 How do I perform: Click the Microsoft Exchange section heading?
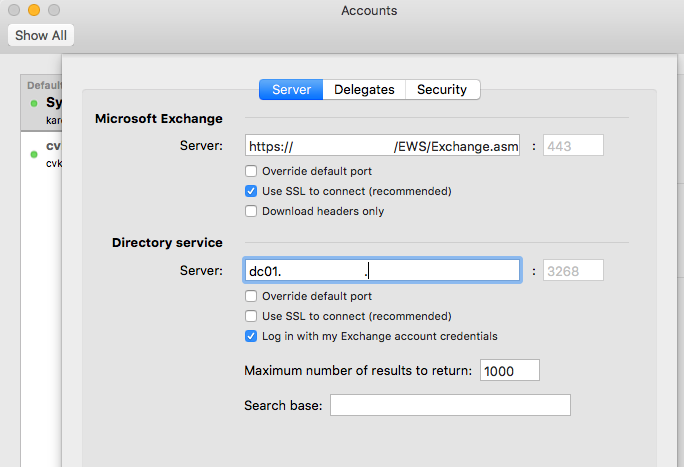coord(159,119)
